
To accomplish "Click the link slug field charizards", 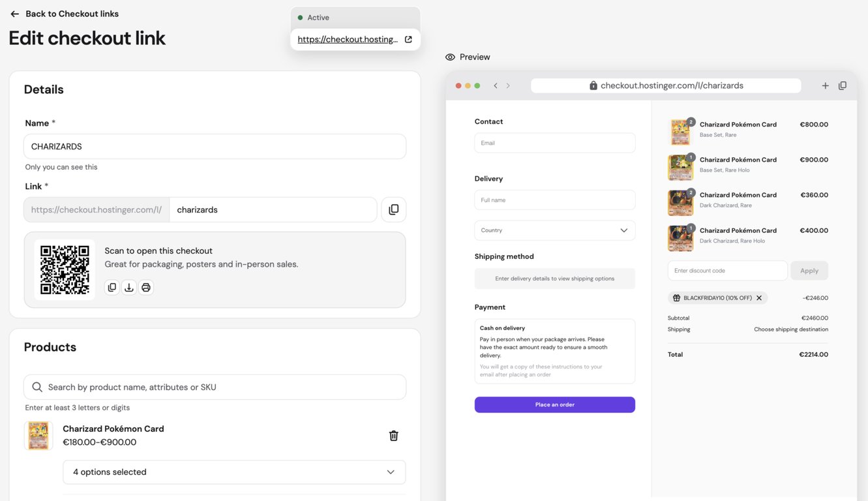I will [273, 209].
